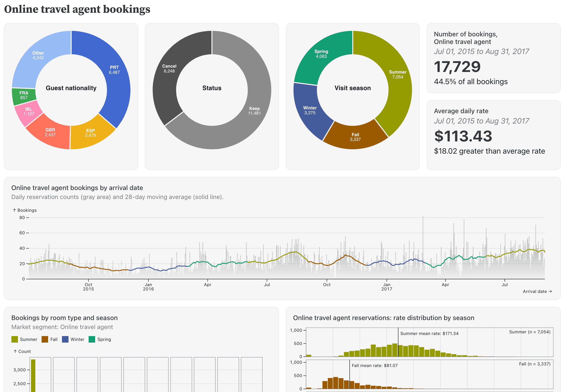Select the PRT segment in Guest nationality donut

[114, 70]
